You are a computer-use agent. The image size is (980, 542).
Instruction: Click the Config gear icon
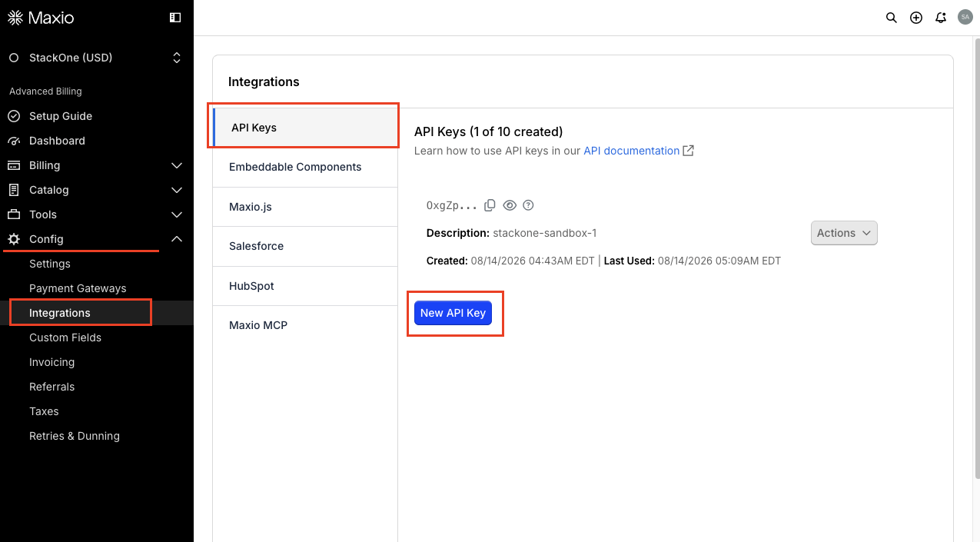click(14, 239)
